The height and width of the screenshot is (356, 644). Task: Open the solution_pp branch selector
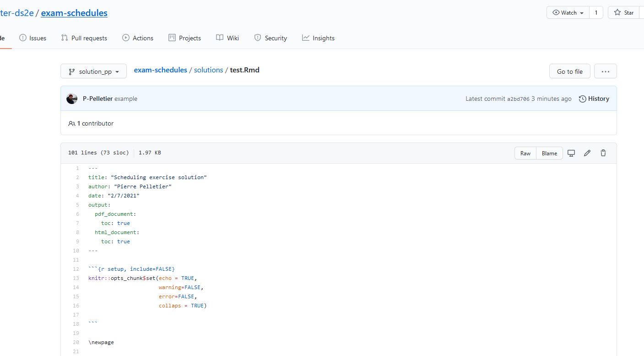tap(93, 71)
